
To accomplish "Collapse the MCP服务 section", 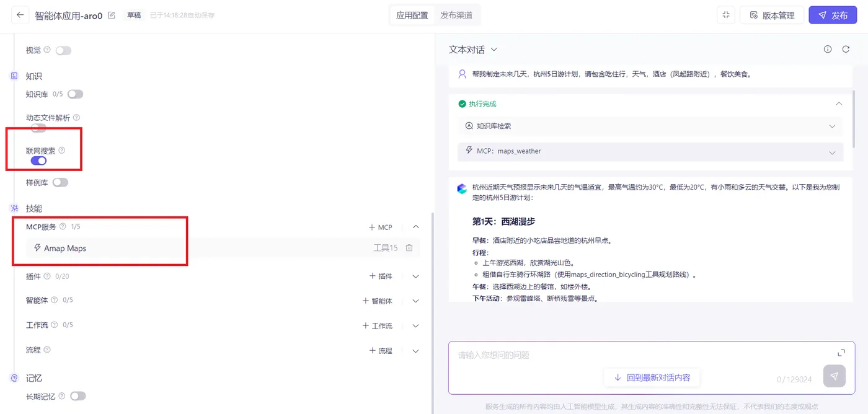I will [x=415, y=227].
